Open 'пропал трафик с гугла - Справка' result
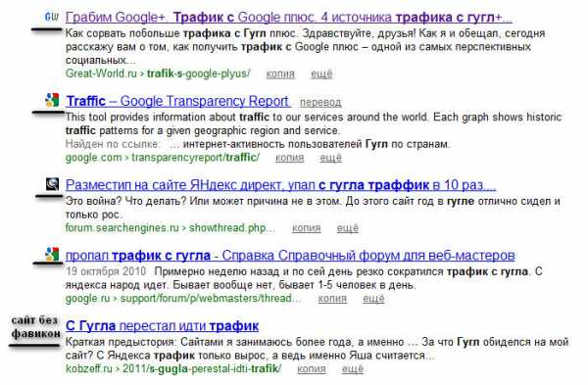The width and height of the screenshot is (588, 385). pos(290,256)
